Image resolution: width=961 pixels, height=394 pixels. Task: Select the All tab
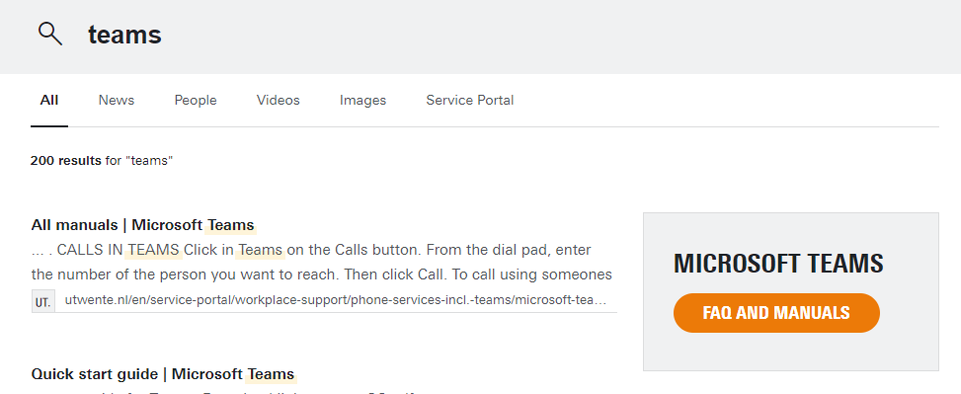[x=49, y=100]
